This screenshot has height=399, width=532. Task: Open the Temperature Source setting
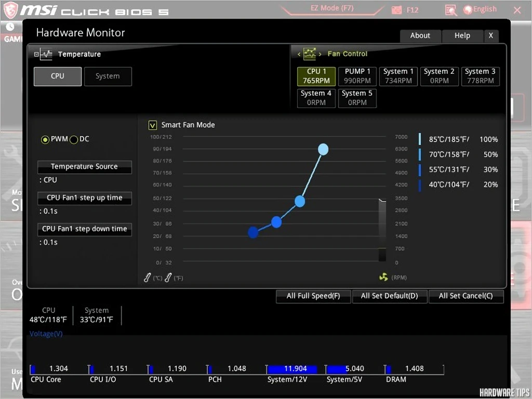pyautogui.click(x=85, y=167)
